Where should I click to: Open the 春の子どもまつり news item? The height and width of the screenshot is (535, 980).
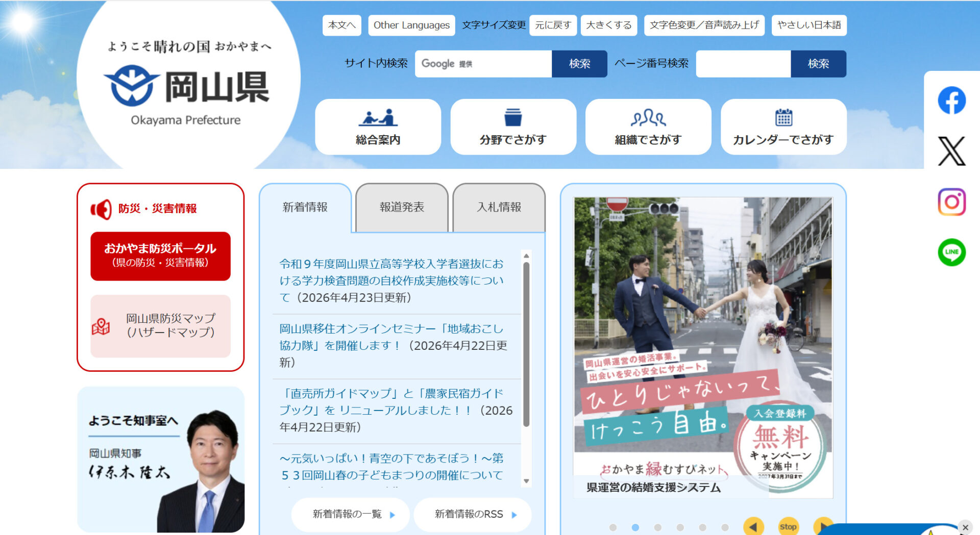(391, 467)
